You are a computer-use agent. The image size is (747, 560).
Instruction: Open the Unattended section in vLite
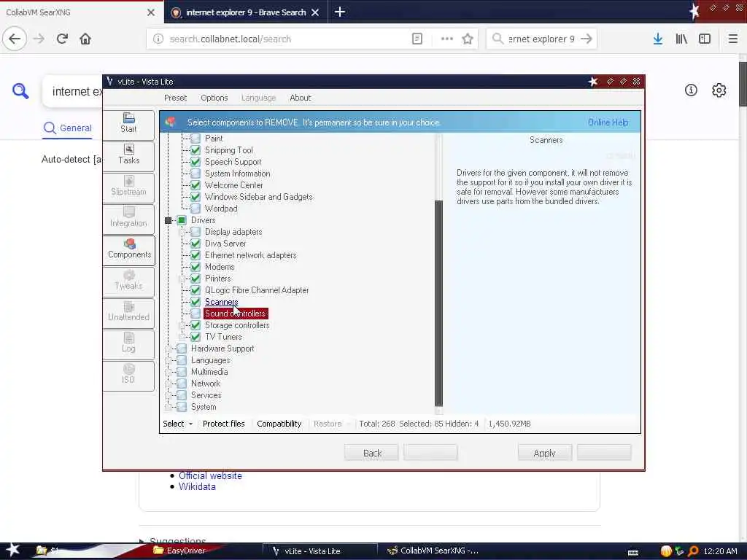(x=128, y=313)
